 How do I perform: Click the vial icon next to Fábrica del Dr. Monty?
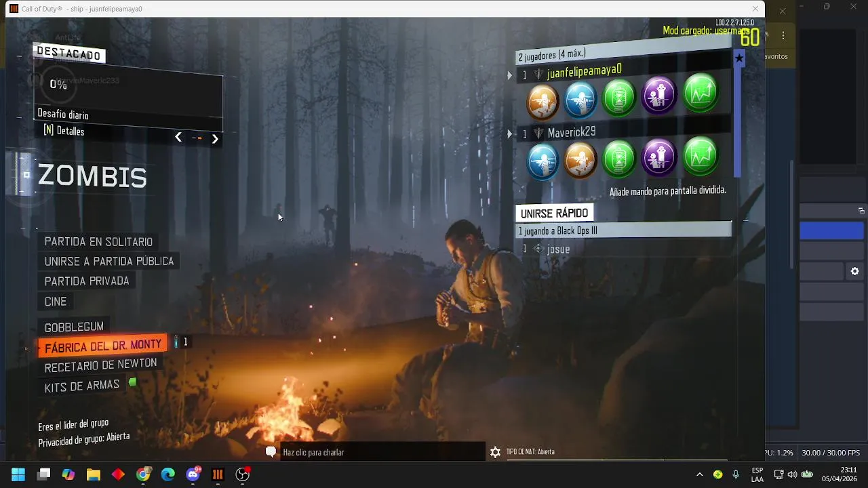(176, 342)
